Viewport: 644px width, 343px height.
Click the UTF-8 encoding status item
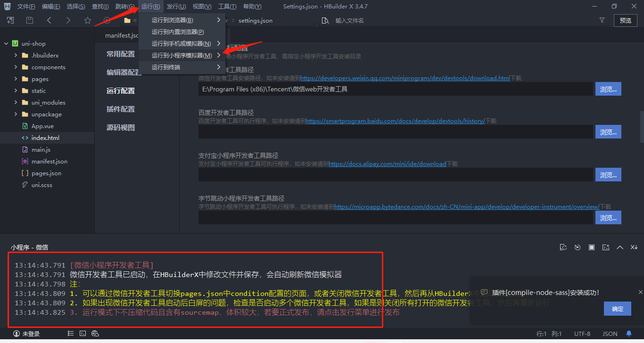point(582,334)
